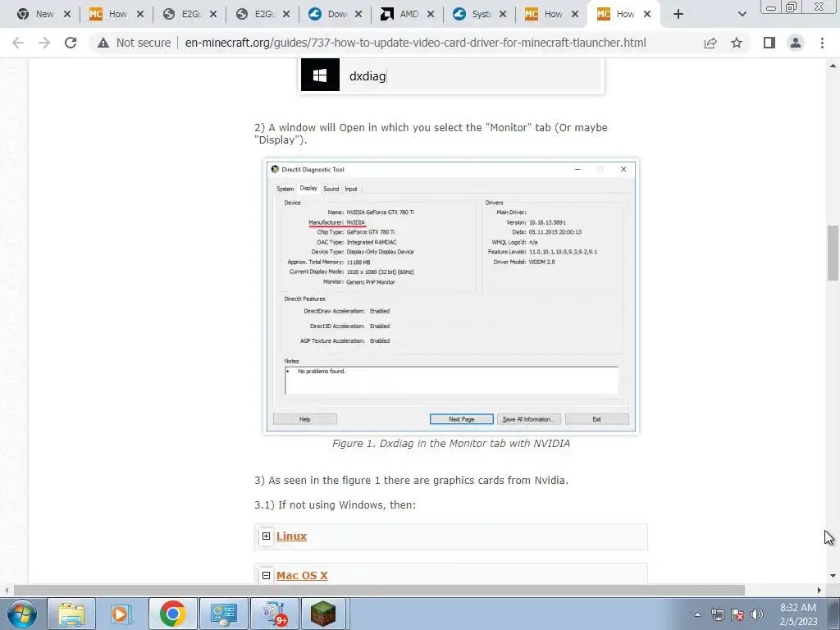840x630 pixels.
Task: Open a new browser tab
Action: [678, 14]
